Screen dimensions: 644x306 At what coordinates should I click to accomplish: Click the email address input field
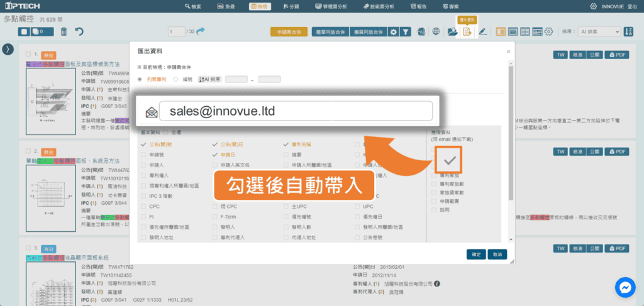click(x=296, y=111)
